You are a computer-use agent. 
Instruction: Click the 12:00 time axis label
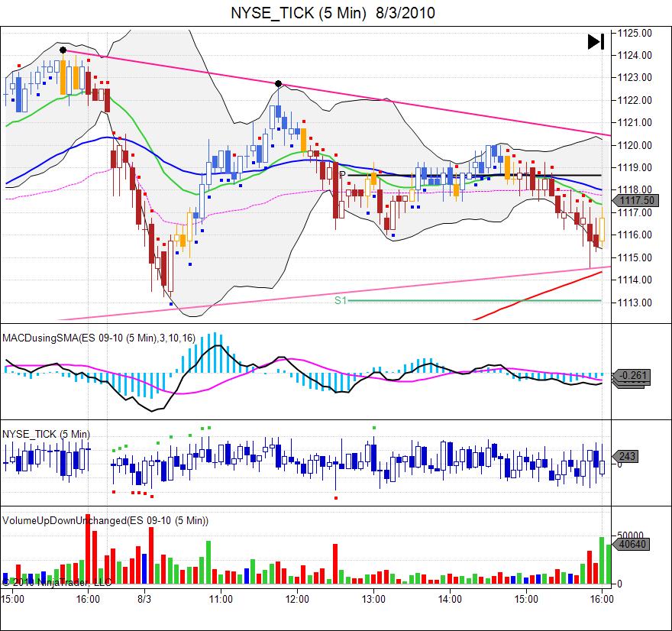(297, 599)
